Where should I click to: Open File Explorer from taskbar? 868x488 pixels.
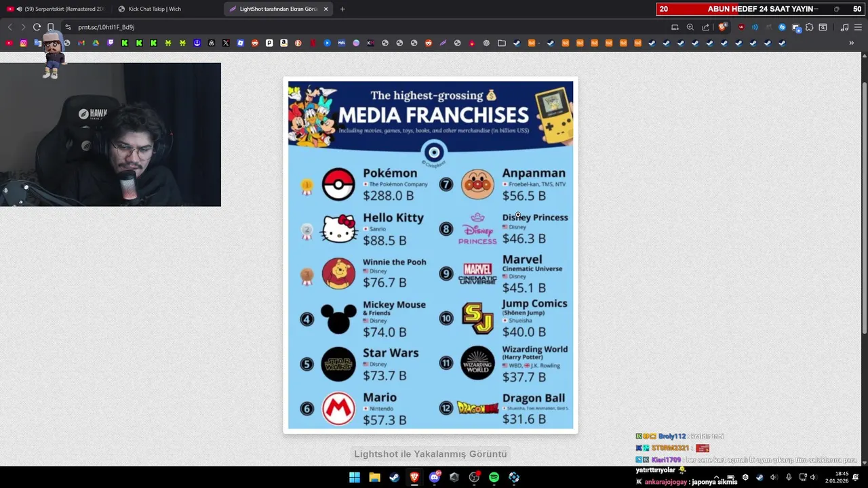point(374,477)
